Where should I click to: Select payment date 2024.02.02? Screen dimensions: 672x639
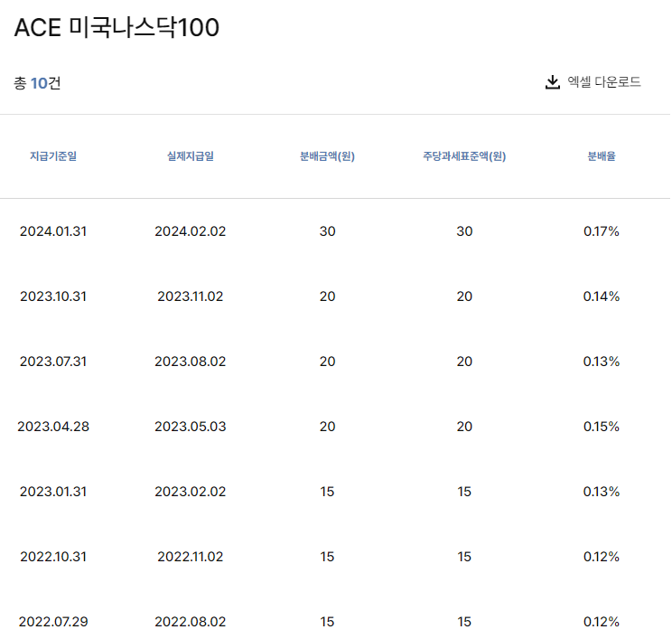(191, 231)
